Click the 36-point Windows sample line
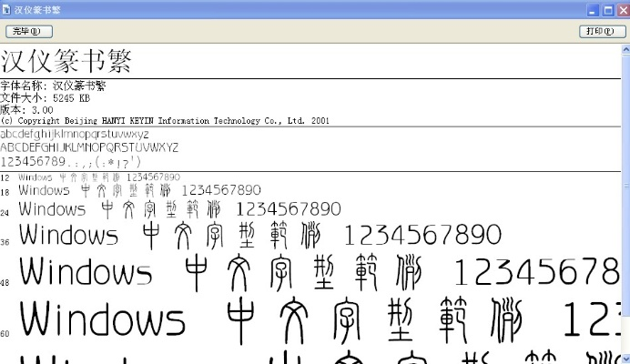The height and width of the screenshot is (364, 630). (259, 236)
